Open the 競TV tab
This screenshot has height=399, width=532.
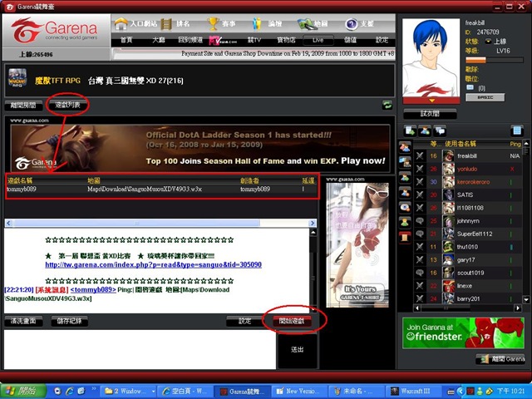254,40
